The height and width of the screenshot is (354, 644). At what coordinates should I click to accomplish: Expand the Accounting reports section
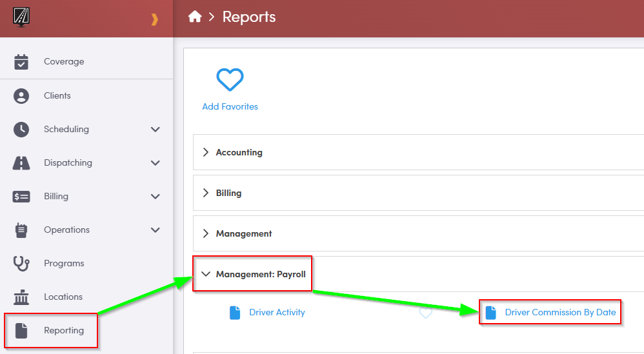(x=239, y=153)
